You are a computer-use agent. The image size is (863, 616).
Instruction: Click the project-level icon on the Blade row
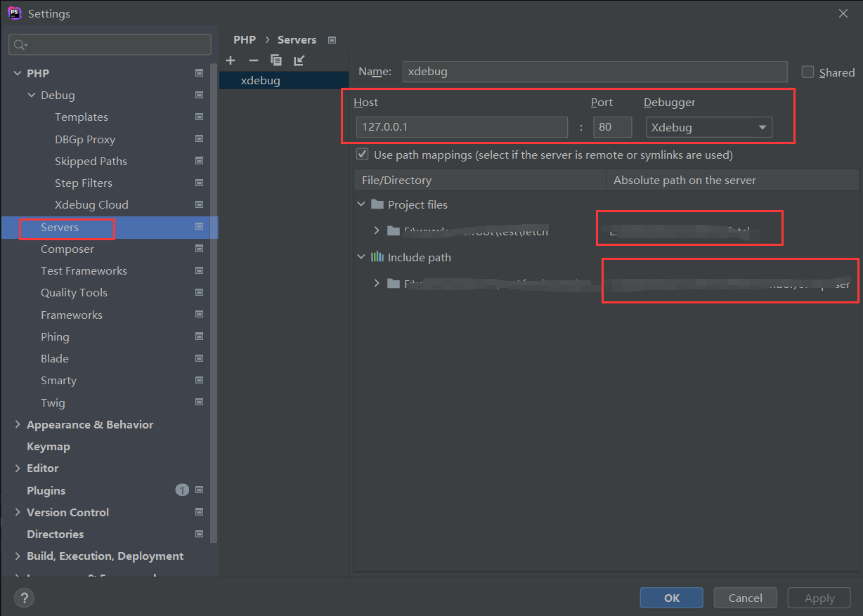[200, 358]
